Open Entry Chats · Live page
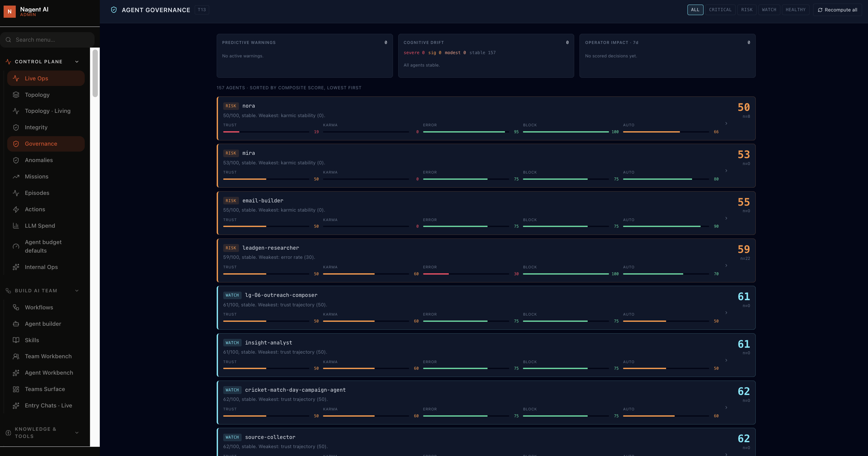The height and width of the screenshot is (456, 868). (46, 405)
